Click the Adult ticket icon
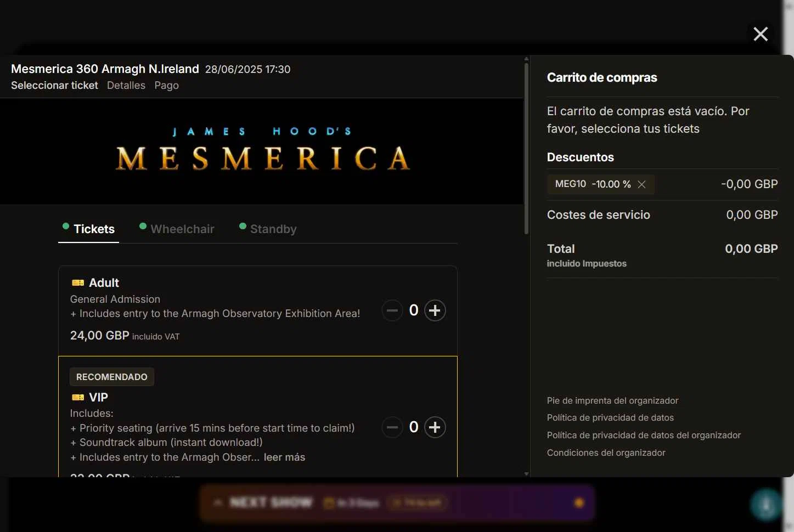 [78, 283]
